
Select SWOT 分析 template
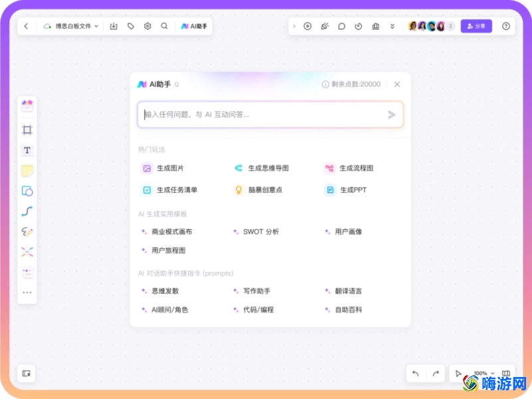256,231
